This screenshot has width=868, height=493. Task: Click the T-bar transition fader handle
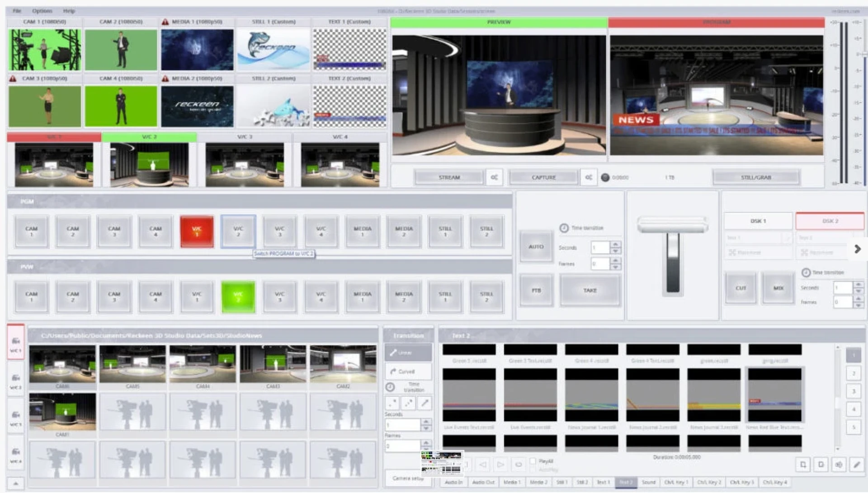pos(672,225)
